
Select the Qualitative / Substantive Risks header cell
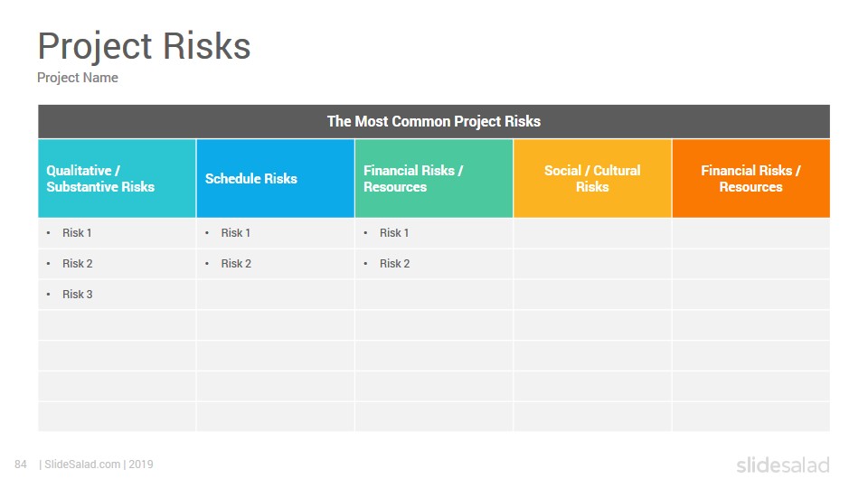(x=117, y=178)
